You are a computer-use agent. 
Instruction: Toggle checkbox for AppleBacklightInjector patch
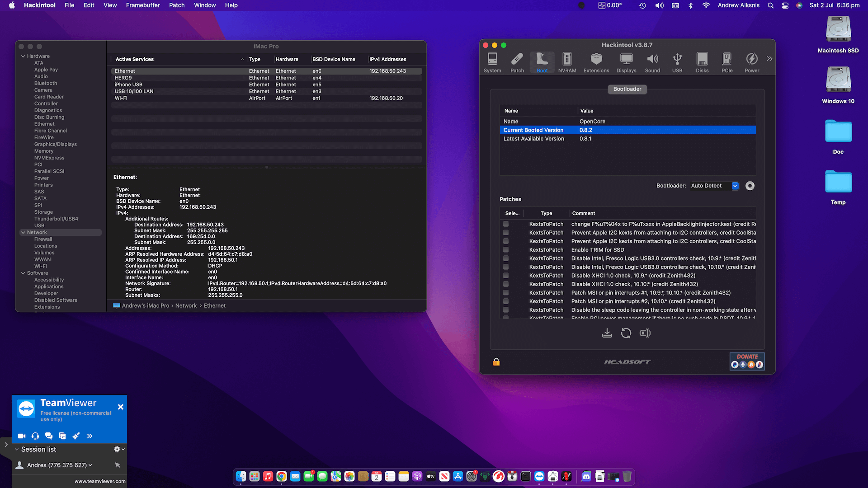tap(506, 224)
